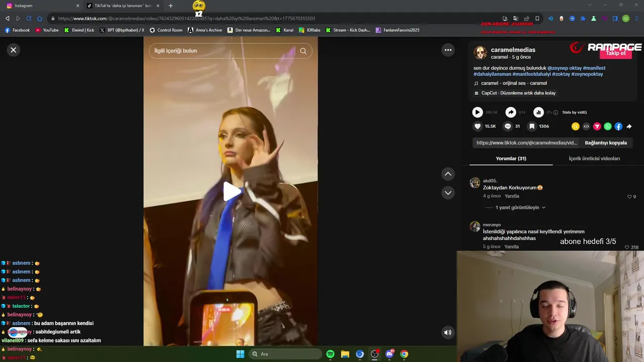
Task: Click the vidIQ share count icon
Action: pyautogui.click(x=511, y=112)
